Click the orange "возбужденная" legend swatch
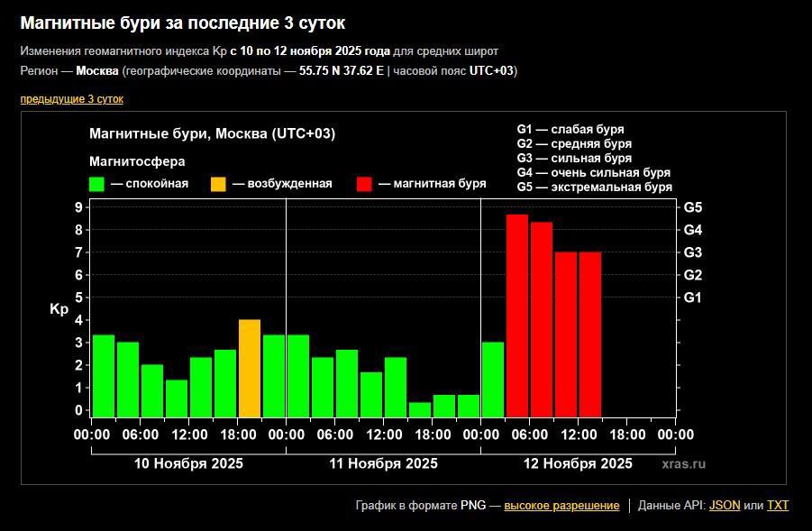 [219, 184]
